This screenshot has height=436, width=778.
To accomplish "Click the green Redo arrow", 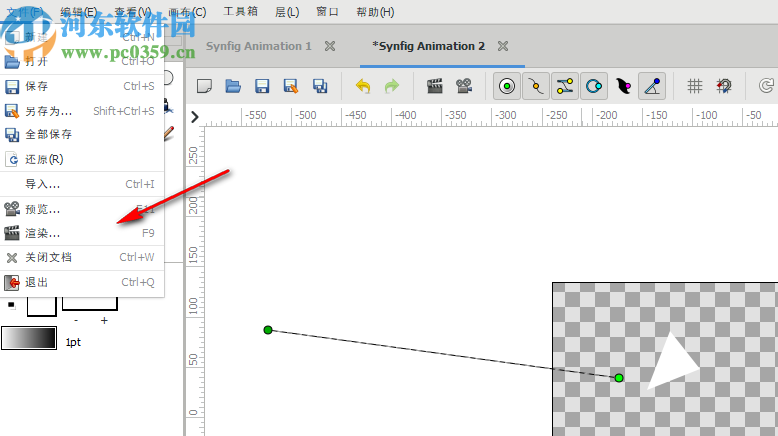I will pyautogui.click(x=391, y=86).
